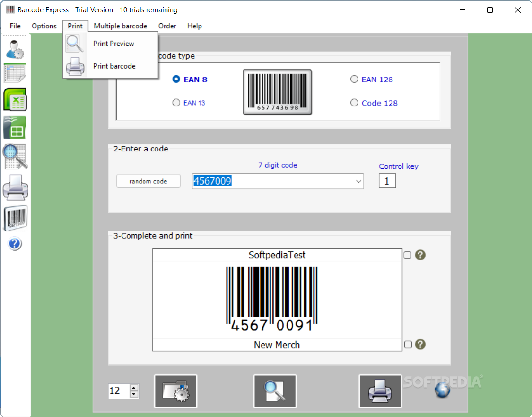Screen dimensions: 532x417
Task: Click the font size field showing 12
Action: coord(119,391)
